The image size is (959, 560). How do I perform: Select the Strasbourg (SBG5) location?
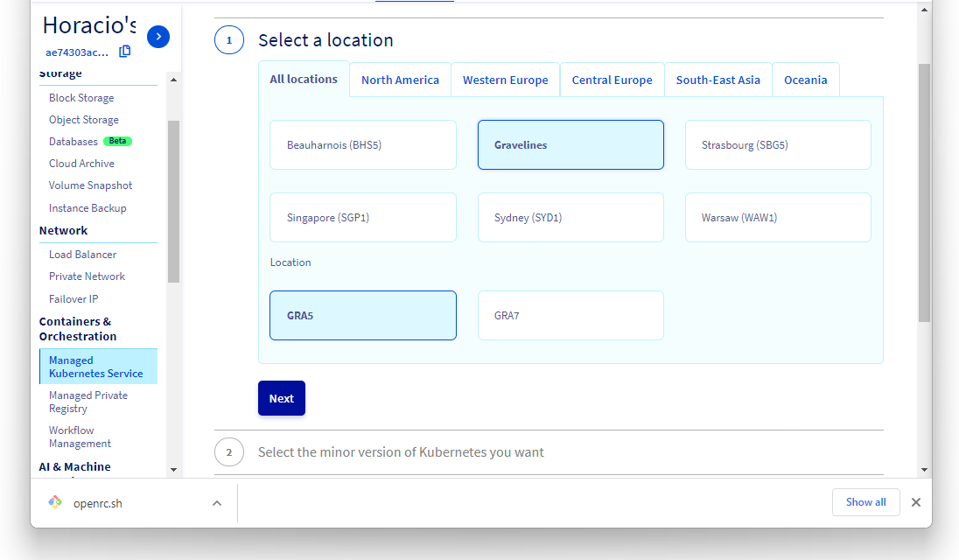(x=777, y=144)
